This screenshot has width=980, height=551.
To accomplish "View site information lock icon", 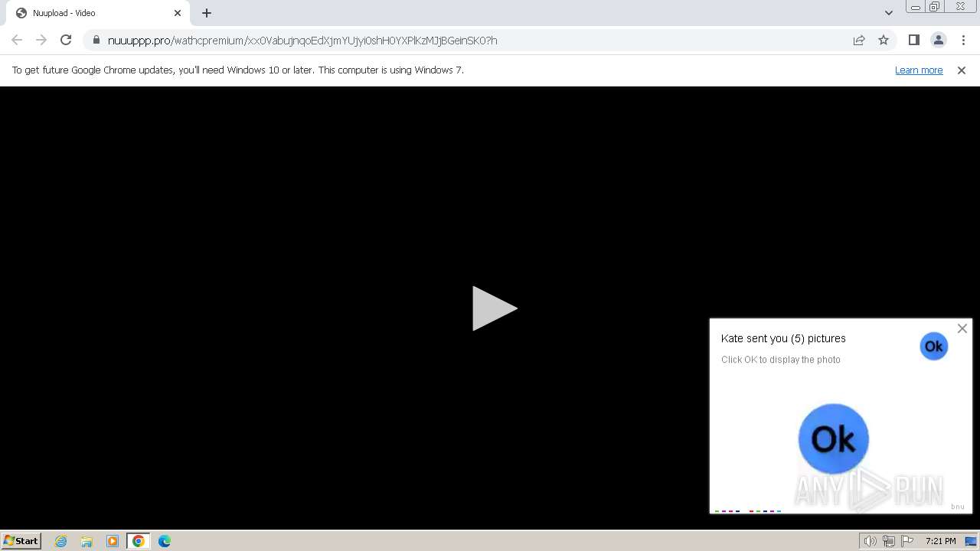I will [x=96, y=40].
